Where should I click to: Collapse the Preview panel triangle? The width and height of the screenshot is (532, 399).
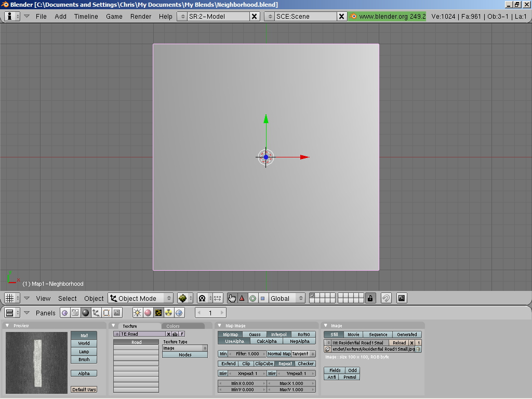7,325
